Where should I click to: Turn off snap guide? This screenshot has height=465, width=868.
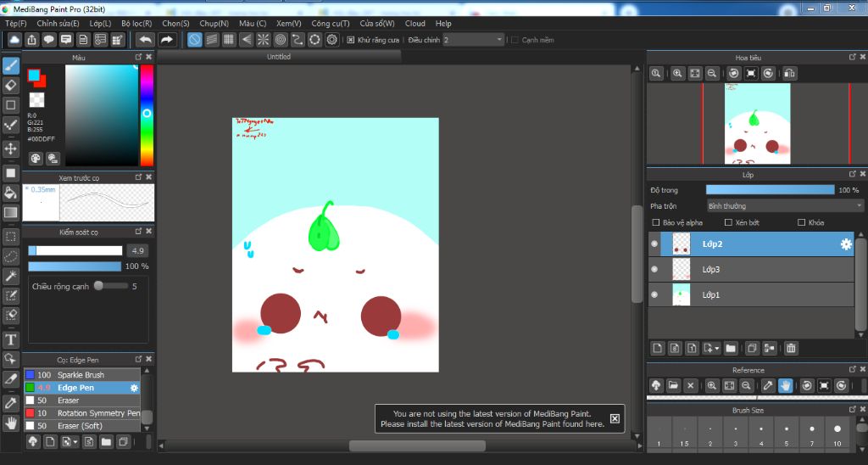(194, 39)
